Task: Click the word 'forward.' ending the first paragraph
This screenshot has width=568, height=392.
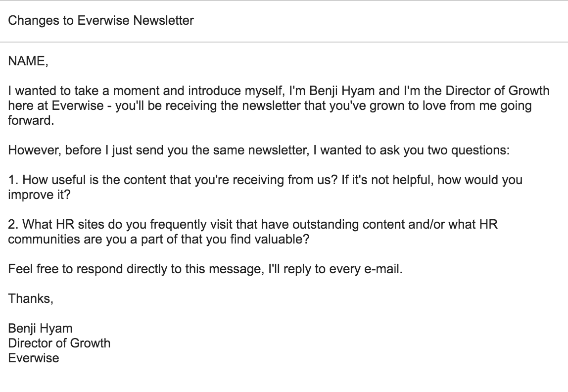Action: 31,120
